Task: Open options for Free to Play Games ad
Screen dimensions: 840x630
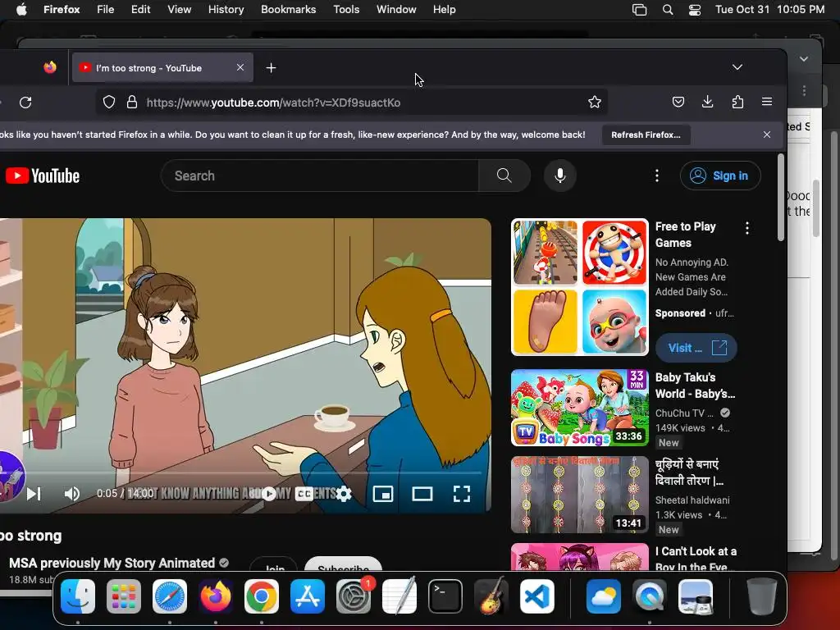Action: [x=746, y=228]
